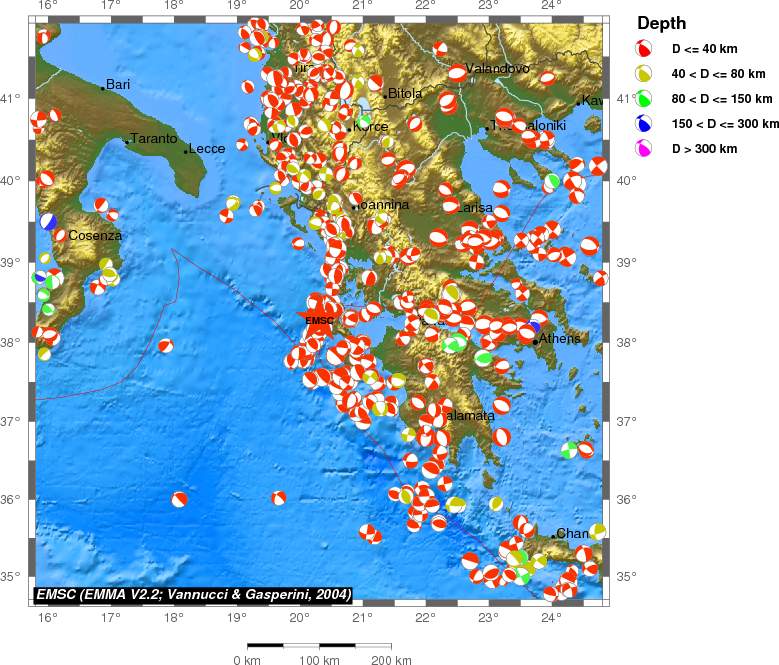
Task: Click the 100 km scale bar label
Action: click(x=318, y=660)
